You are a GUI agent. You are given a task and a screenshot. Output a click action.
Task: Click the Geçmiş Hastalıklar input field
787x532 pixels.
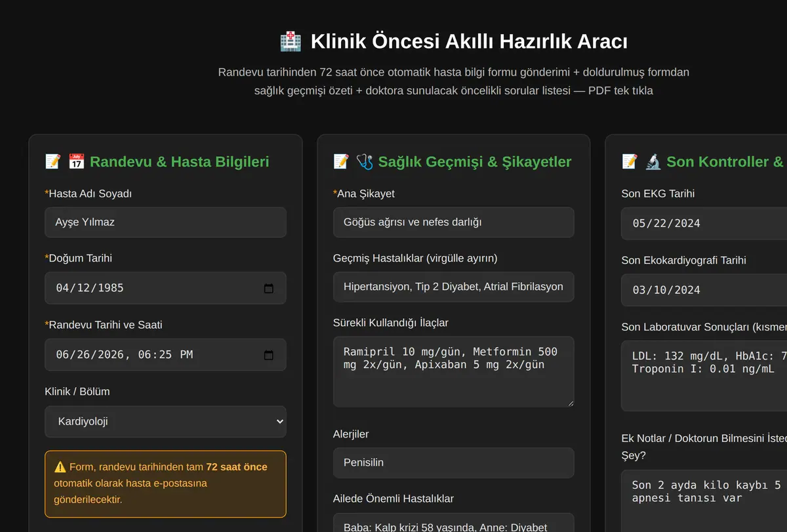[x=454, y=287]
